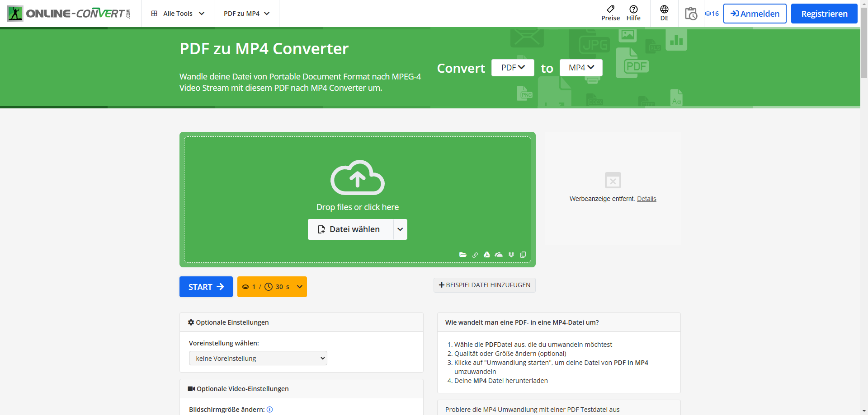View the 16 remaining credits
The height and width of the screenshot is (415, 868).
coord(712,14)
